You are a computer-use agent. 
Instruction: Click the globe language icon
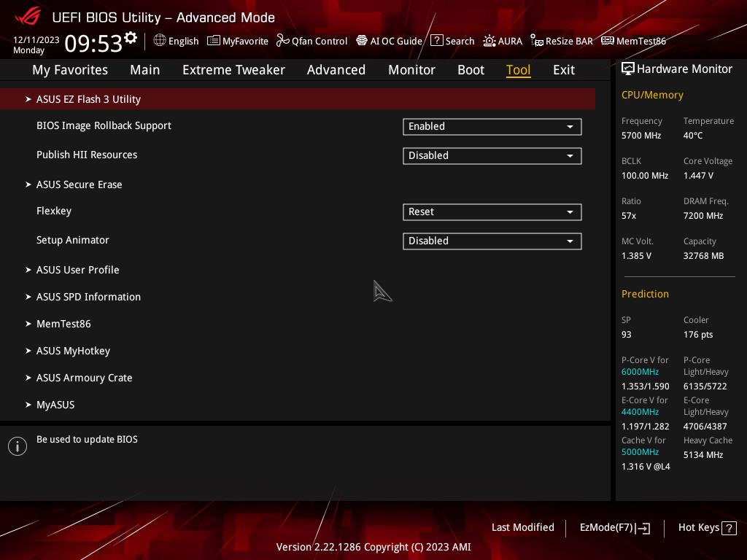[160, 41]
